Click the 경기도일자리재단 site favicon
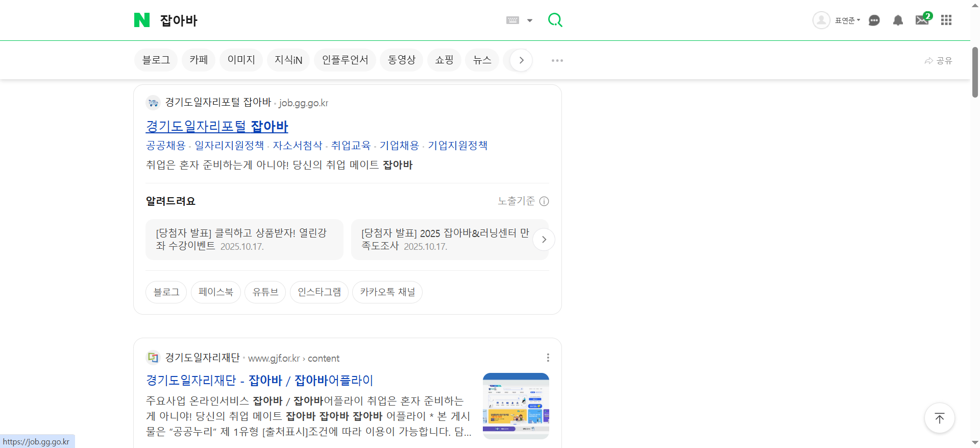 tap(153, 358)
